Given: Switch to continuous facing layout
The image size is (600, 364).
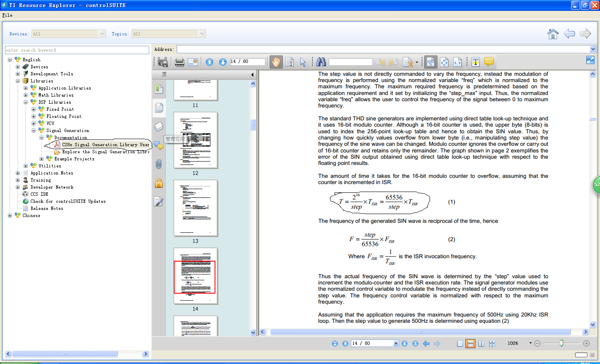Looking at the screenshot, I should point(492,344).
